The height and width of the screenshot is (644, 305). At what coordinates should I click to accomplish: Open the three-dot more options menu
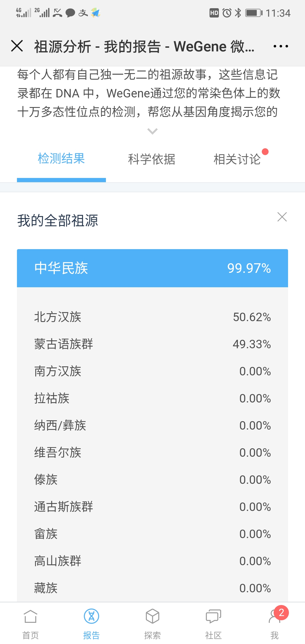(x=281, y=46)
